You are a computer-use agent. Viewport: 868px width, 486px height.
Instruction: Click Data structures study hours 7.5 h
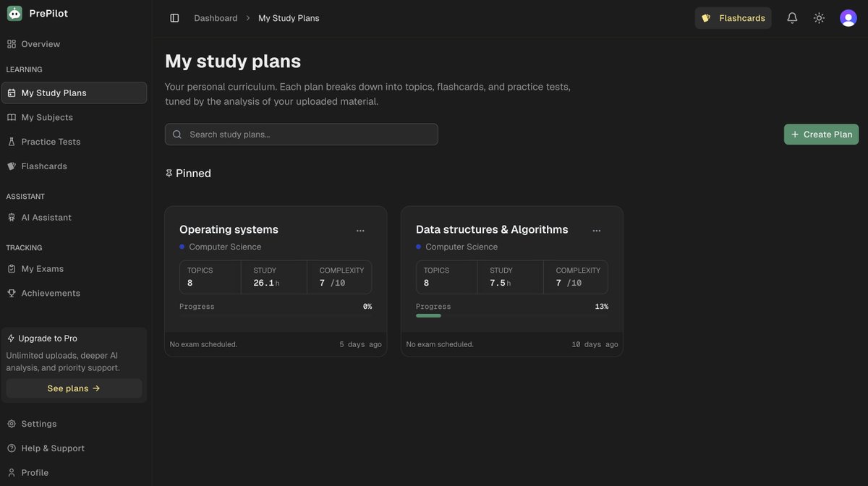pos(501,283)
